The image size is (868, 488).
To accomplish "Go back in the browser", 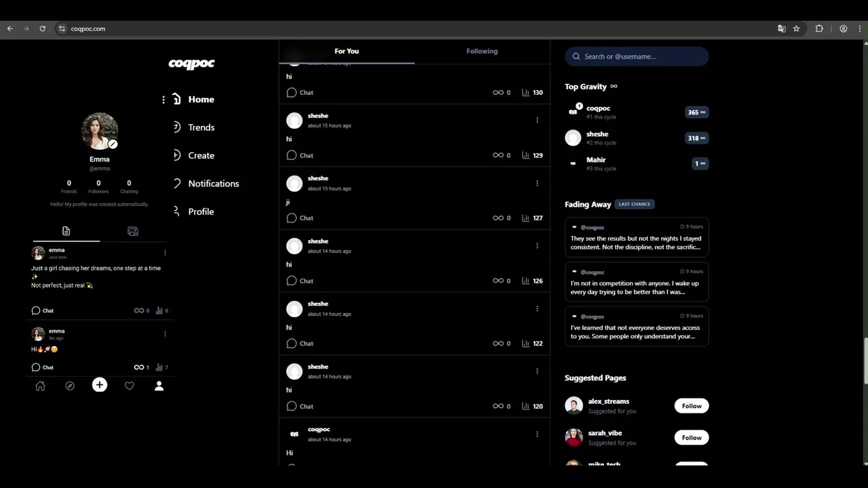I will tap(10, 28).
